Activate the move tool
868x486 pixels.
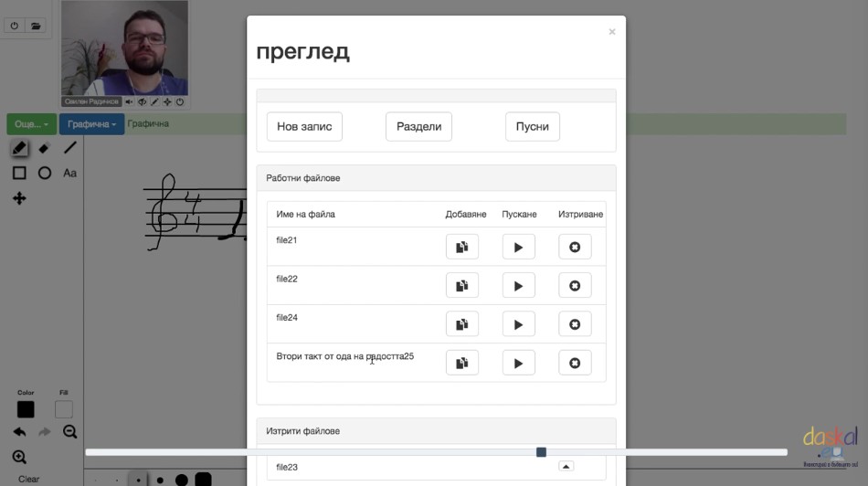[19, 198]
